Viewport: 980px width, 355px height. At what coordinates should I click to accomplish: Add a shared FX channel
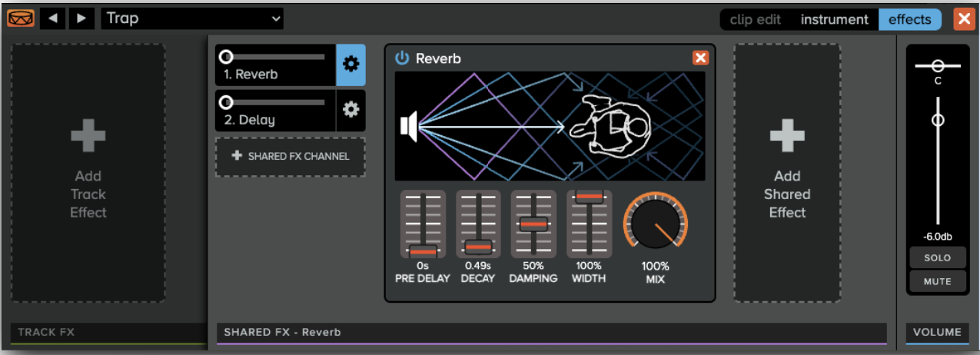(x=290, y=157)
